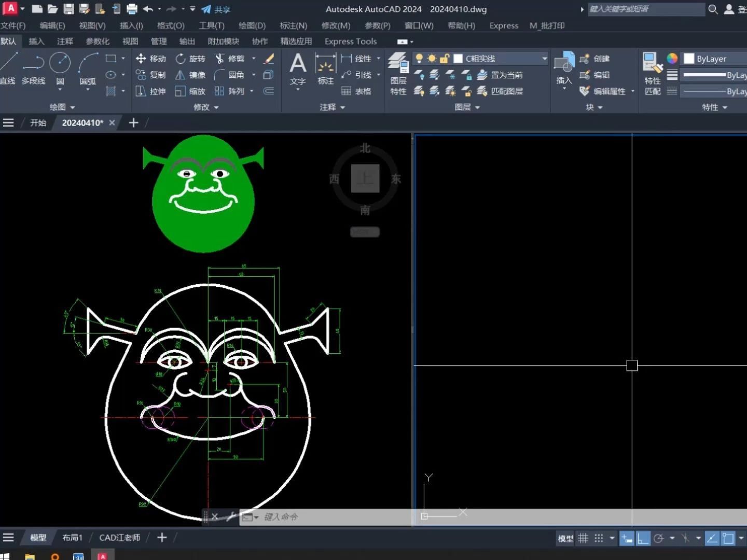
Task: Expand the 块 panel arrow
Action: tap(600, 107)
